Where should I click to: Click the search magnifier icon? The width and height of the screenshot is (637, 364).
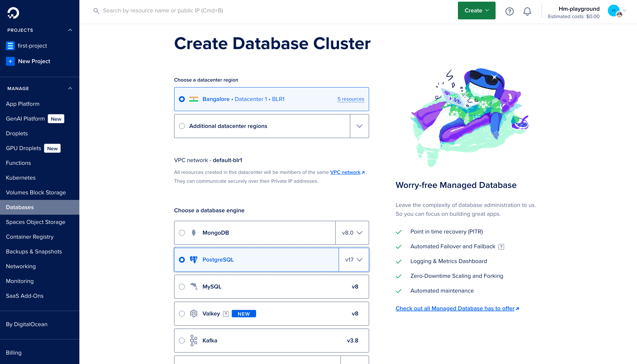pyautogui.click(x=96, y=11)
